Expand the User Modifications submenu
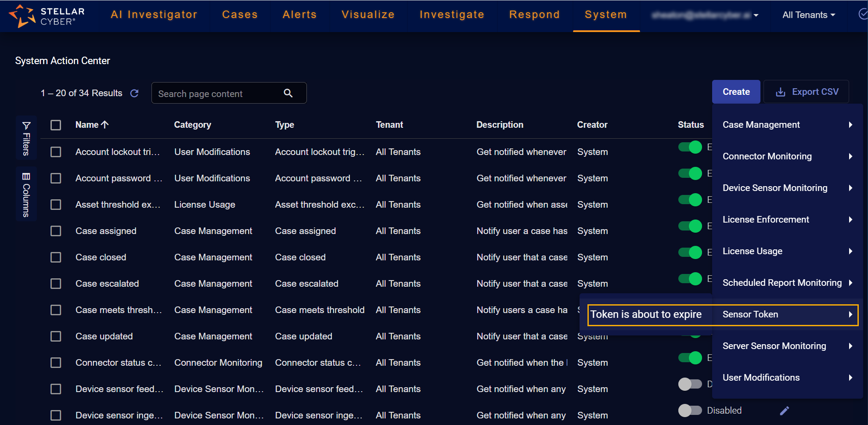 (x=787, y=378)
